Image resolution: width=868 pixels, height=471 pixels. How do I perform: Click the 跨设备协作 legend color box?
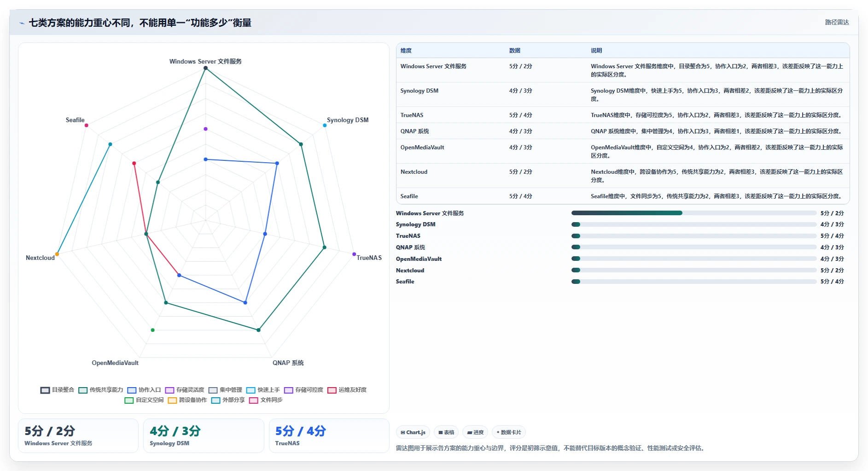172,400
